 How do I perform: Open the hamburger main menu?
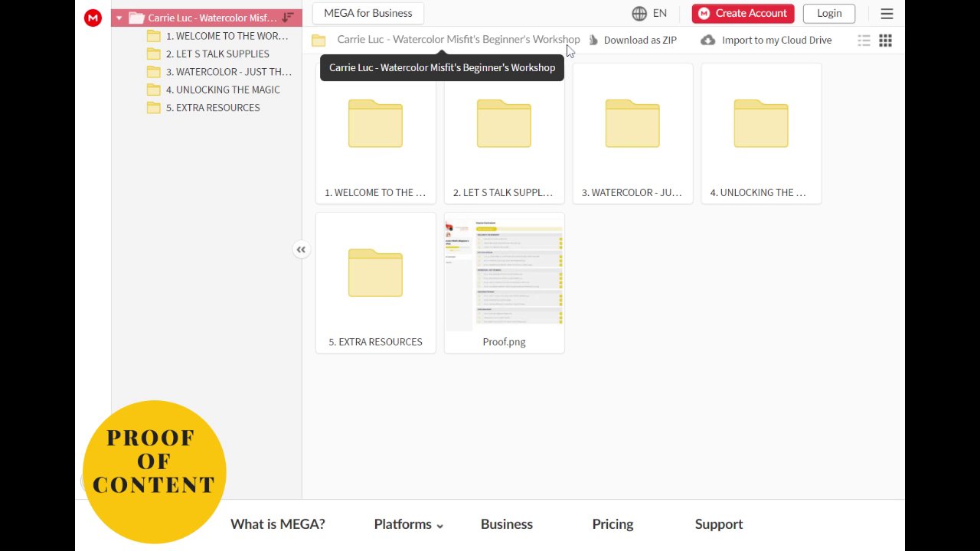(x=887, y=14)
